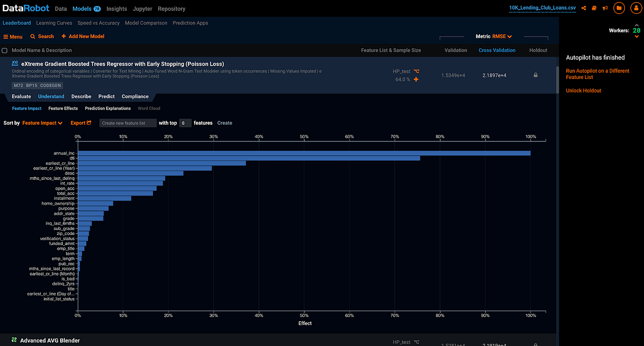The width and height of the screenshot is (644, 346).
Task: Open the documentation book icon
Action: click(x=594, y=8)
